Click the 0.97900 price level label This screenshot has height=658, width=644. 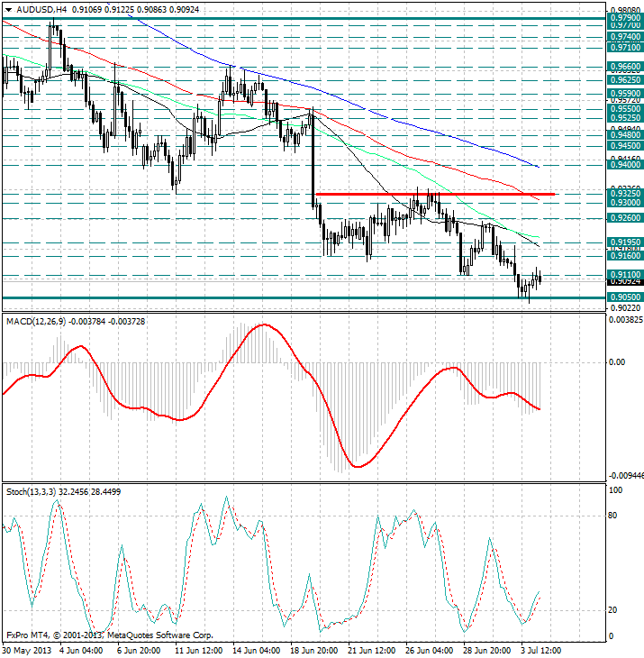pyautogui.click(x=625, y=18)
